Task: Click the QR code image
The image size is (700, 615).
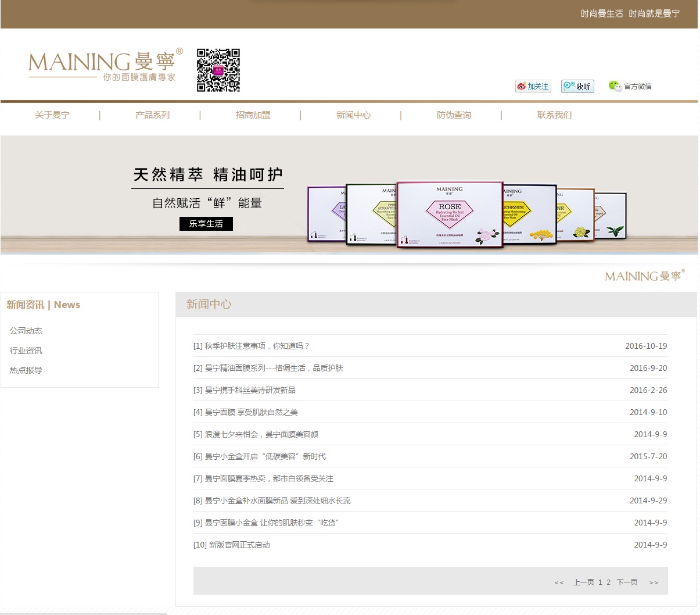Action: [218, 70]
